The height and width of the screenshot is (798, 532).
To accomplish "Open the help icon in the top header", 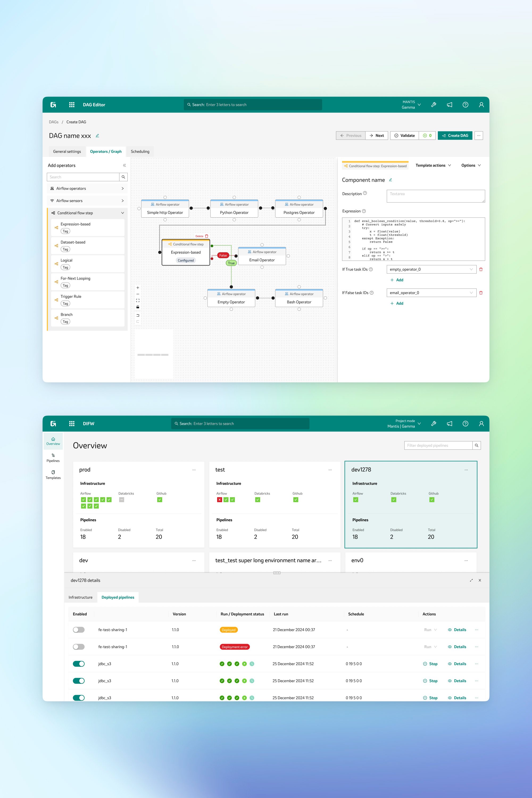I will [x=465, y=105].
